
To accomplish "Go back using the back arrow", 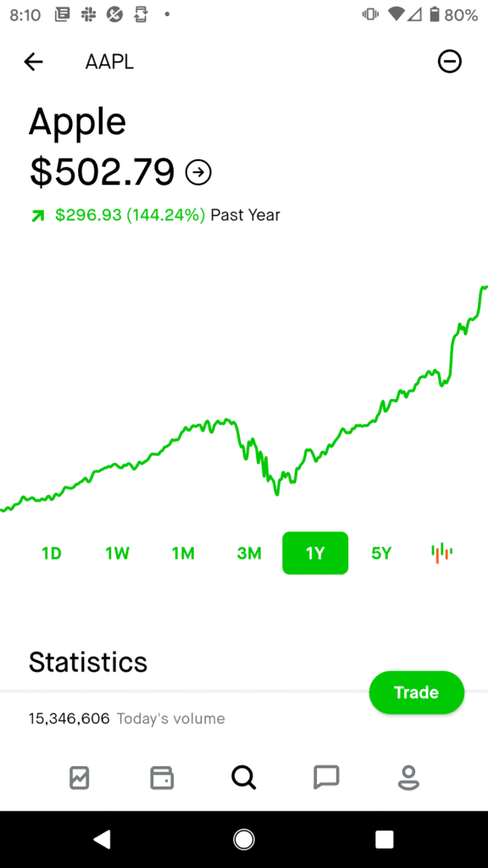I will 33,61.
